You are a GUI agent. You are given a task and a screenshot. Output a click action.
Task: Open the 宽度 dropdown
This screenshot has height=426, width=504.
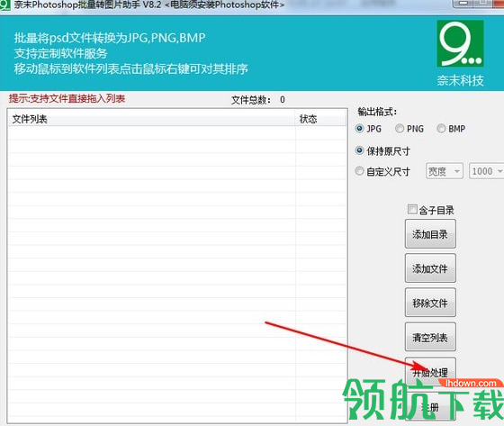tap(445, 171)
